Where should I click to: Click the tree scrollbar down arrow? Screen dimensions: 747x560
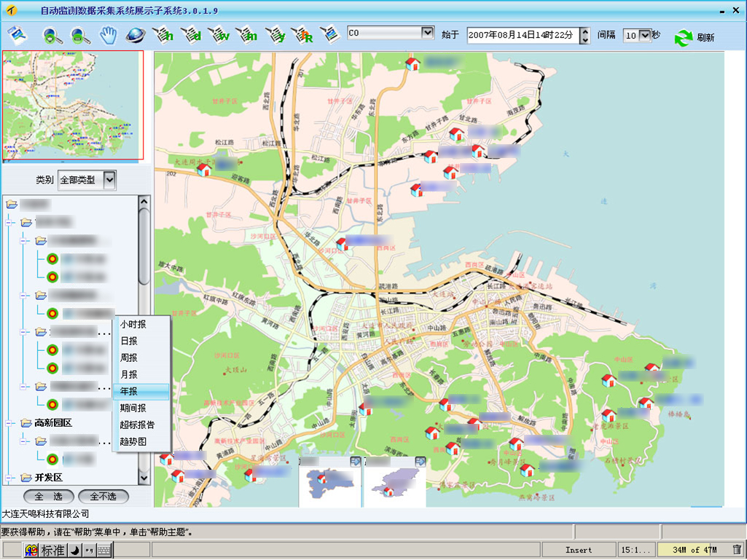144,477
